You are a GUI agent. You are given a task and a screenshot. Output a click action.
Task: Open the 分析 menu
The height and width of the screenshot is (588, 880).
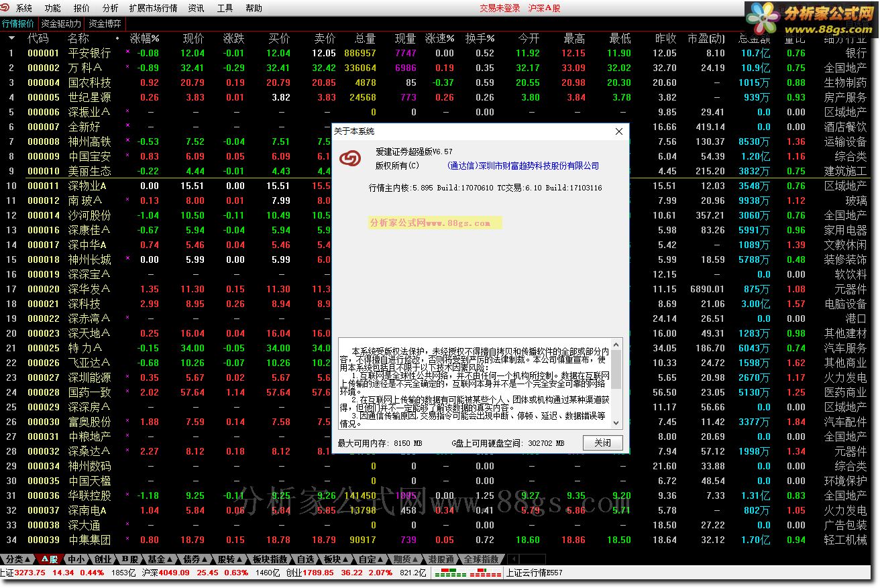(111, 8)
